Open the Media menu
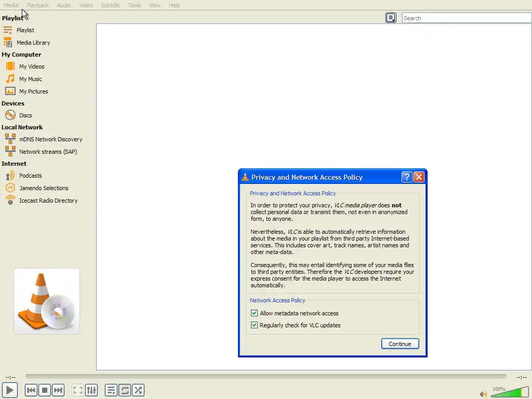Image resolution: width=532 pixels, height=399 pixels. point(11,5)
